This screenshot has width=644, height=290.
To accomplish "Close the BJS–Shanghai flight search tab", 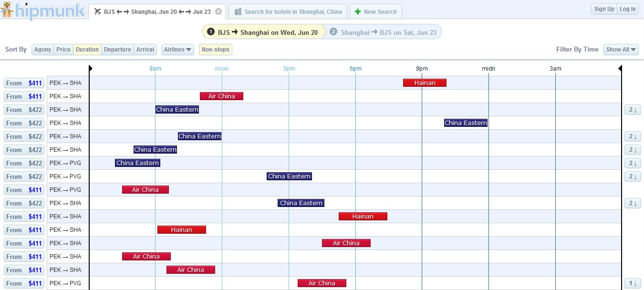I will click(218, 11).
